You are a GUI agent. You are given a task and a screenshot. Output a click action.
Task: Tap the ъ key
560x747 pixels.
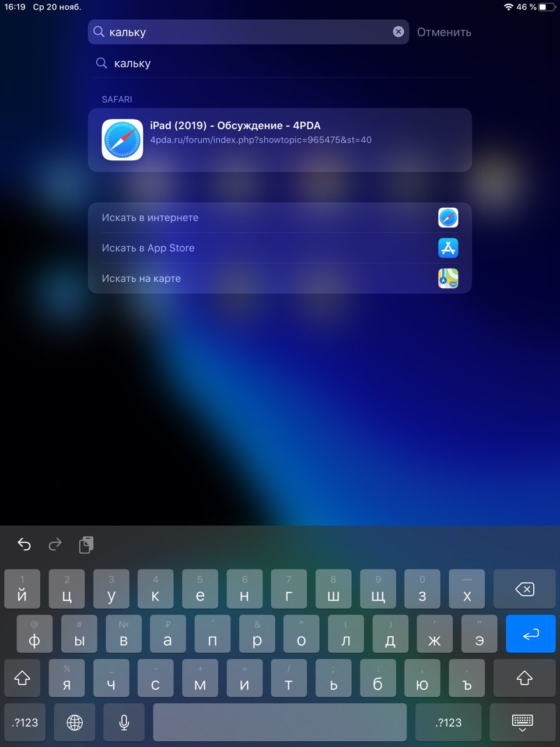click(467, 678)
